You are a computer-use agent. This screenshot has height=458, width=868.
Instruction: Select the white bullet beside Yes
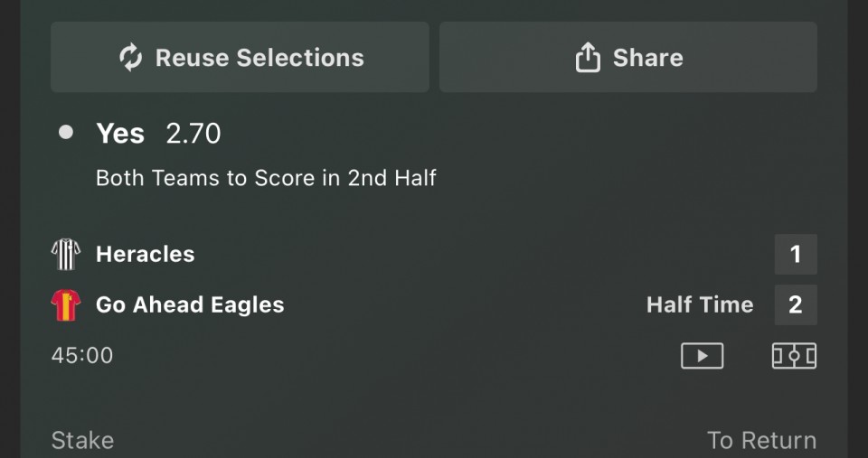pyautogui.click(x=66, y=133)
